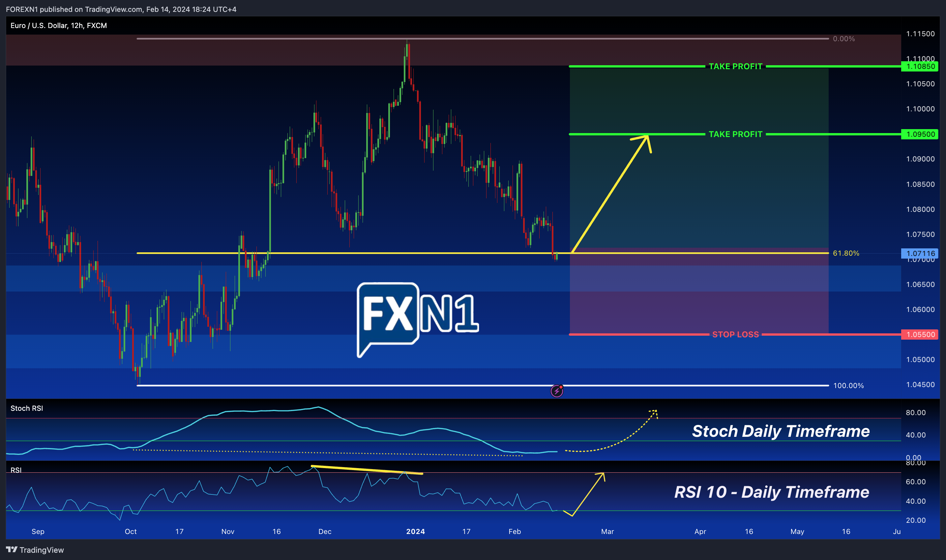This screenshot has height=560, width=946.
Task: Click the 1.11500 price axis value
Action: click(x=920, y=34)
